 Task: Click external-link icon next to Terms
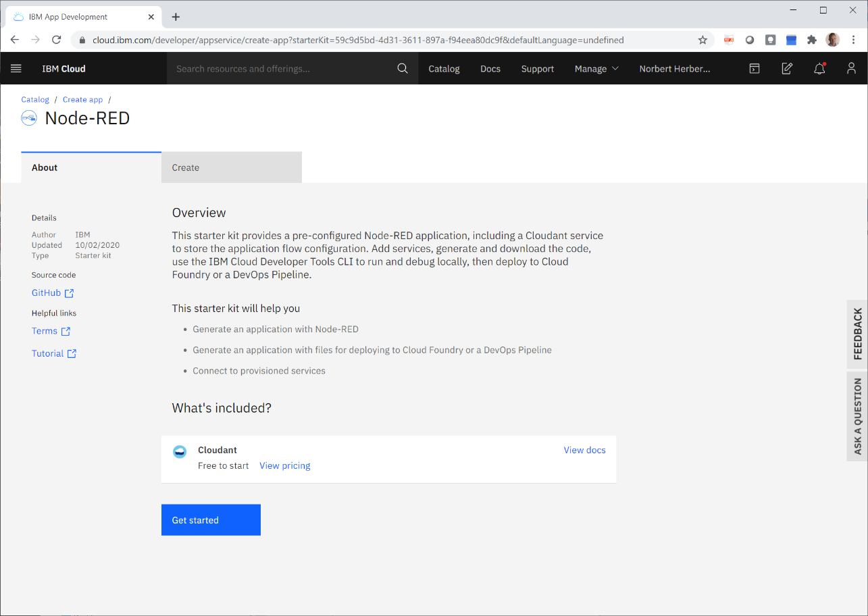click(66, 332)
